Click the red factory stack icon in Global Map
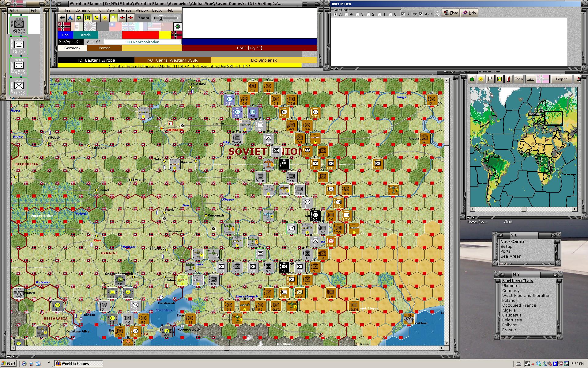588x368 pixels. pos(509,79)
